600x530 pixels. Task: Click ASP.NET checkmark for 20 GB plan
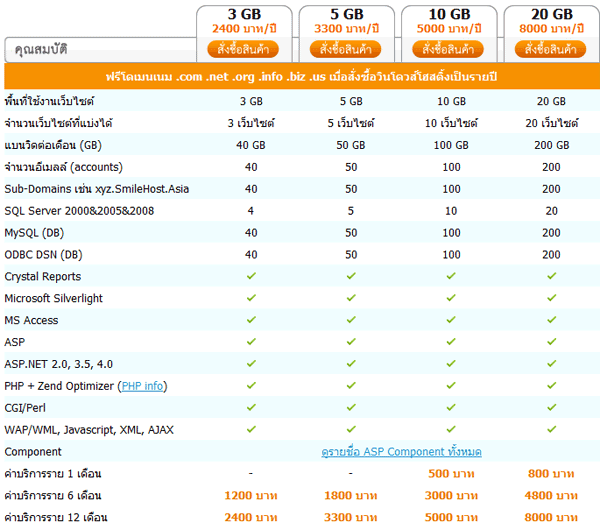tap(551, 364)
